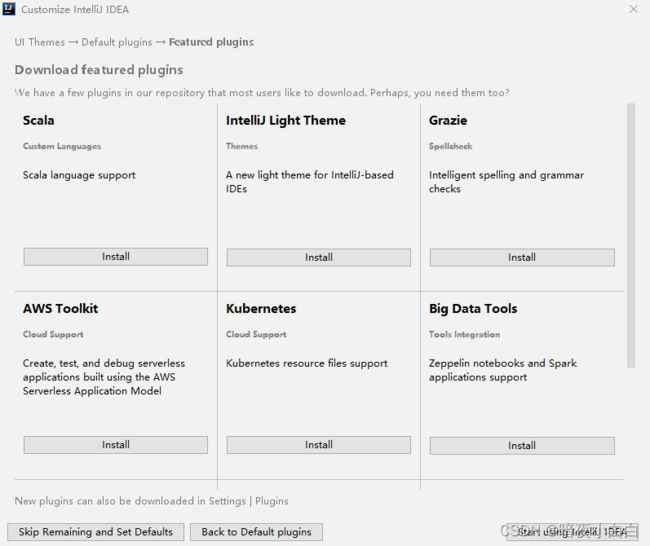This screenshot has width=650, height=546.
Task: Click the plugins list vertical scrollbar
Action: (631, 235)
